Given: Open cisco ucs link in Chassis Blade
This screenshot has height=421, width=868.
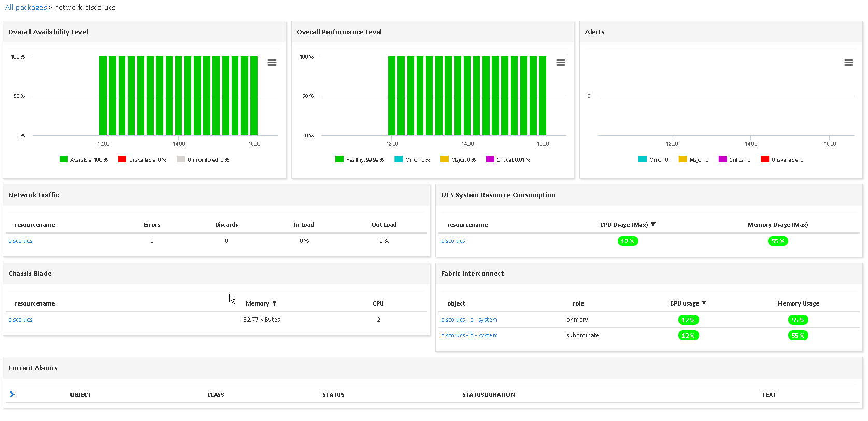Looking at the screenshot, I should pos(20,320).
